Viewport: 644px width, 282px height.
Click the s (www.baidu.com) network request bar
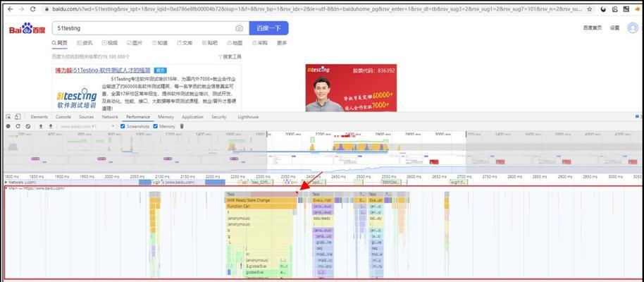pyautogui.click(x=178, y=182)
